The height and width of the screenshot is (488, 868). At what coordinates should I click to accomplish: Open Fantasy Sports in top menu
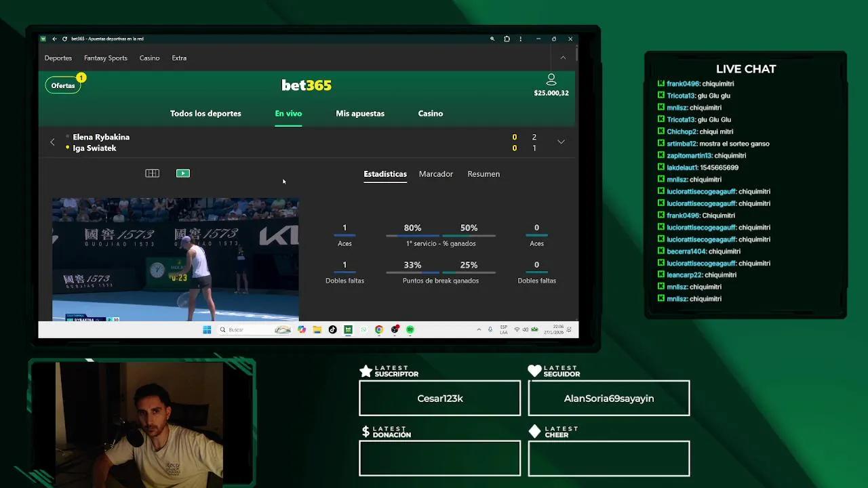point(105,58)
